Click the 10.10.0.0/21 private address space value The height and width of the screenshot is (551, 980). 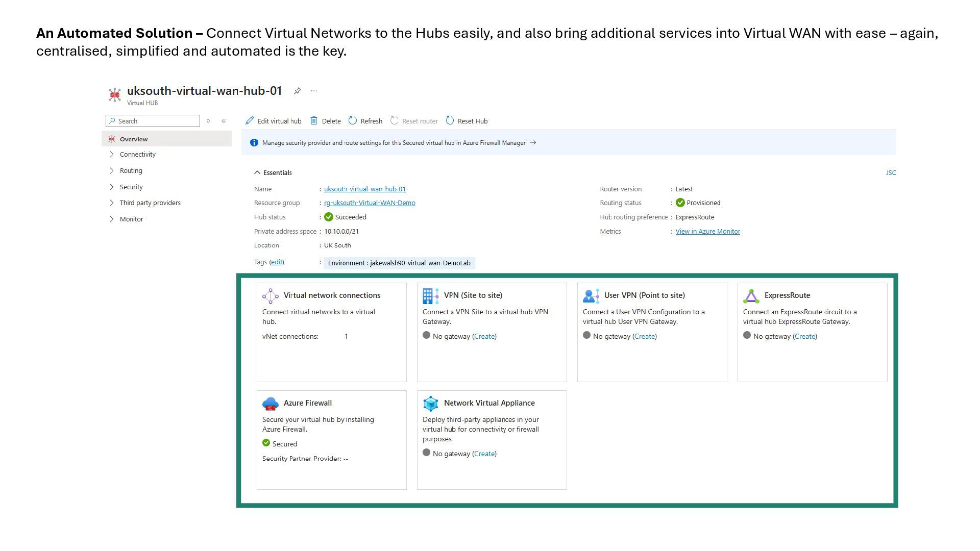click(x=341, y=231)
